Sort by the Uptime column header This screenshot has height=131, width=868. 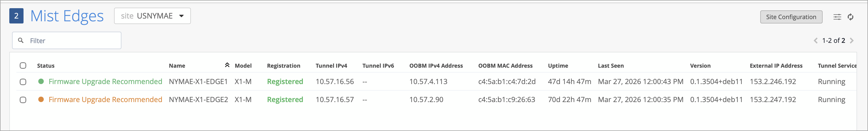pyautogui.click(x=558, y=66)
